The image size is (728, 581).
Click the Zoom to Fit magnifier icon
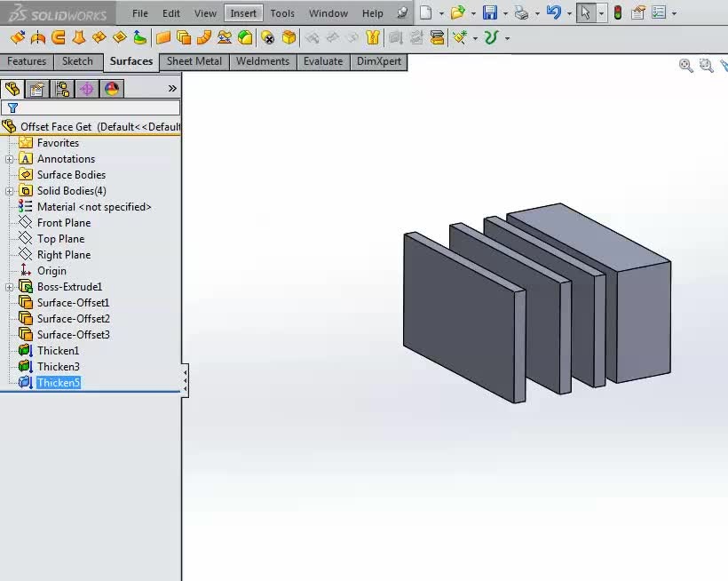pos(685,66)
